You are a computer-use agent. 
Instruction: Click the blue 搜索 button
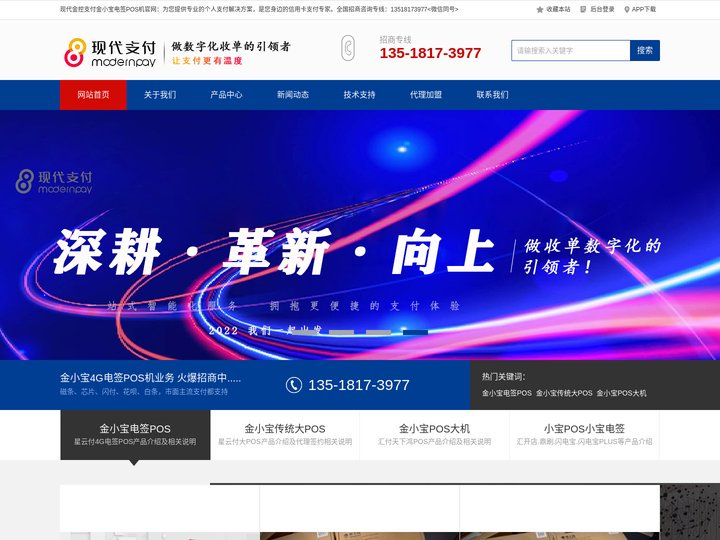[645, 51]
